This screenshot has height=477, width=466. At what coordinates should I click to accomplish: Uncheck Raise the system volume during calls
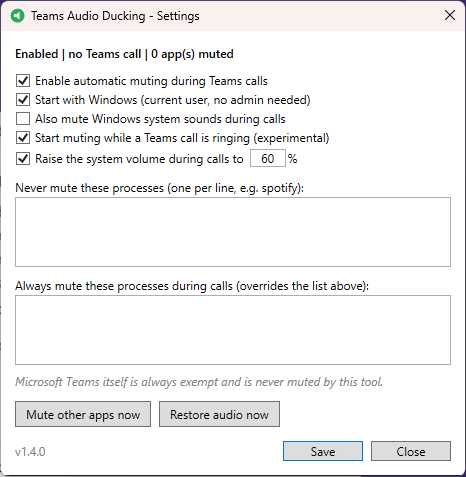click(23, 159)
